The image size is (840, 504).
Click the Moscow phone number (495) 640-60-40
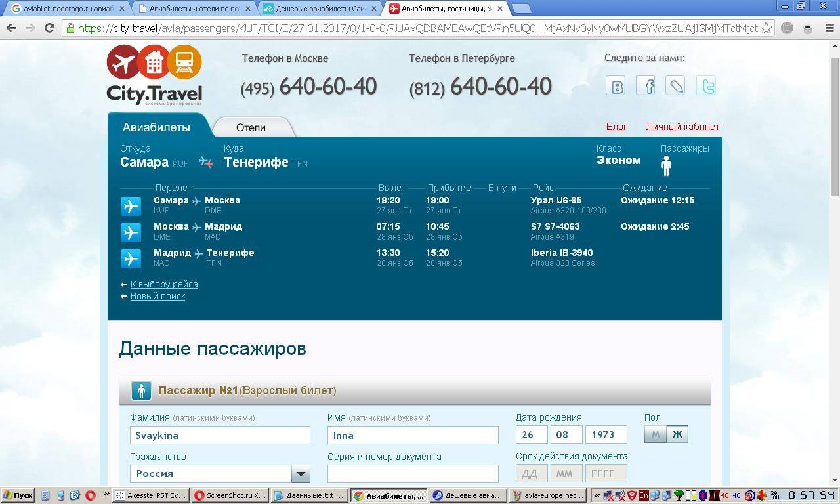[x=308, y=87]
